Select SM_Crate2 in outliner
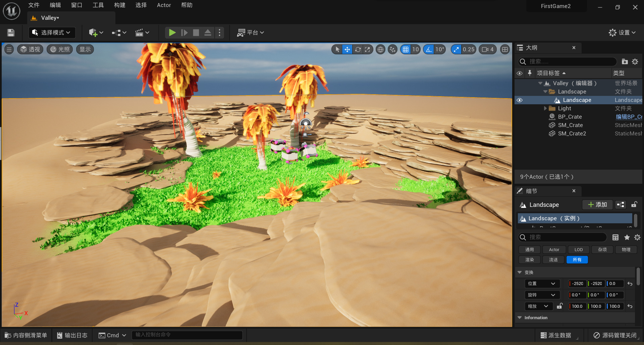644x345 pixels. [572, 133]
